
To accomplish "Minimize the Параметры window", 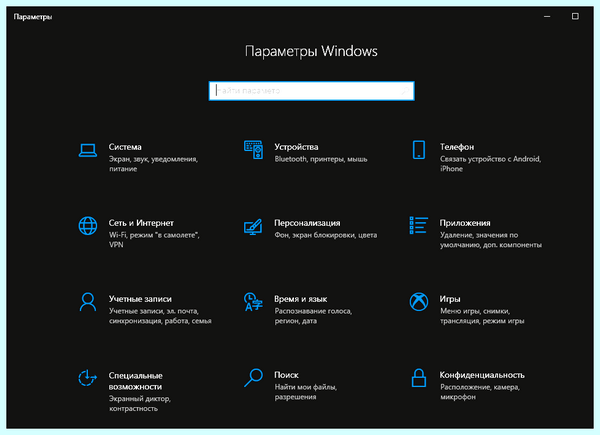I will 547,16.
